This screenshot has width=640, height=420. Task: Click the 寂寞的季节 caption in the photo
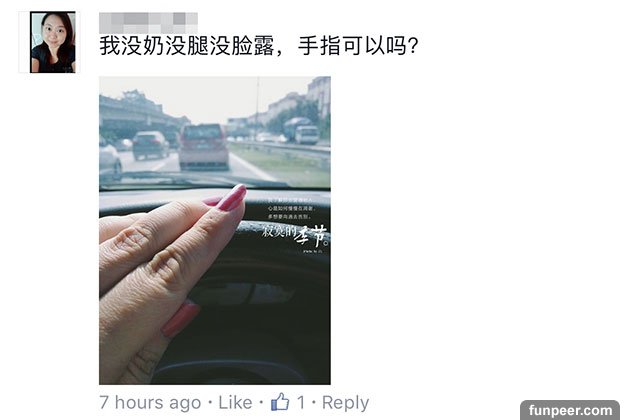point(295,235)
